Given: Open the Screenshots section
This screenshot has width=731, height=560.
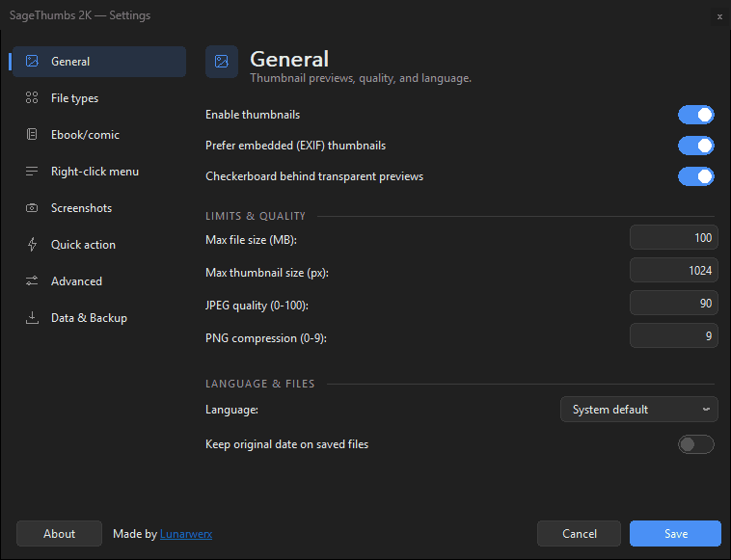Looking at the screenshot, I should 99,208.
